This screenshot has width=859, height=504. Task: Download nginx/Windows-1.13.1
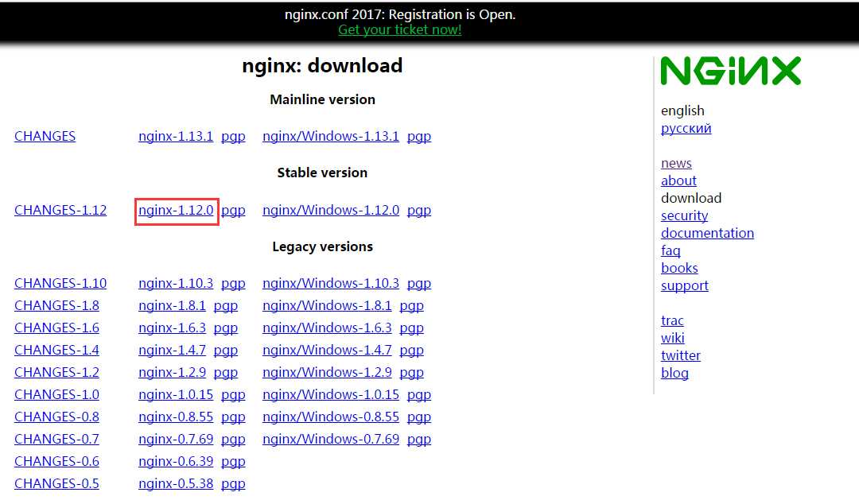[331, 136]
